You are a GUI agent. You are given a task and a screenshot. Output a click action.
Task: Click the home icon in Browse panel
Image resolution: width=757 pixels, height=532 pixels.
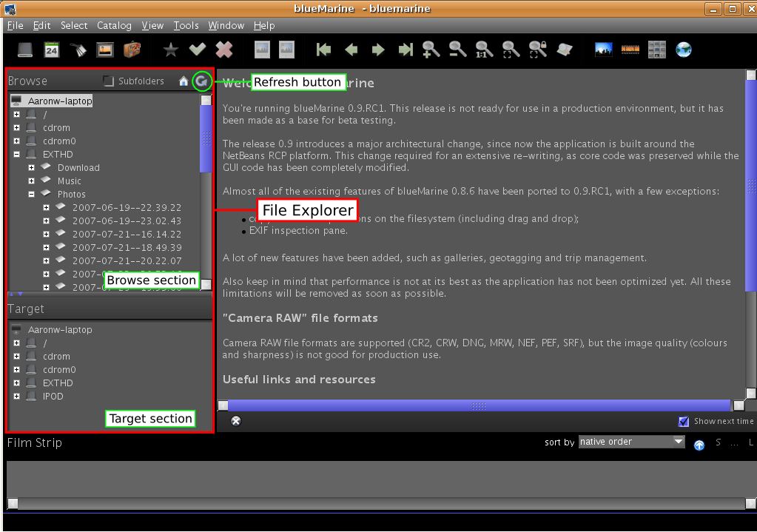[184, 81]
